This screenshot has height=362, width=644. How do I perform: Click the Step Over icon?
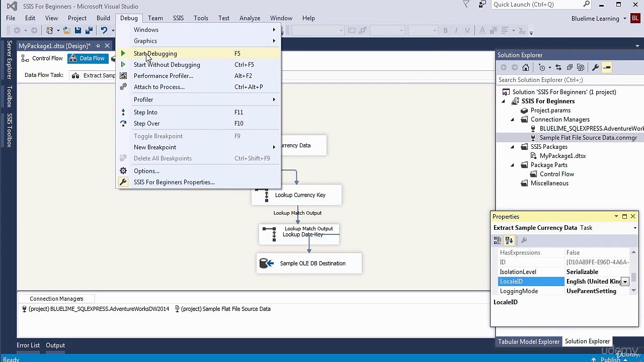click(x=123, y=123)
